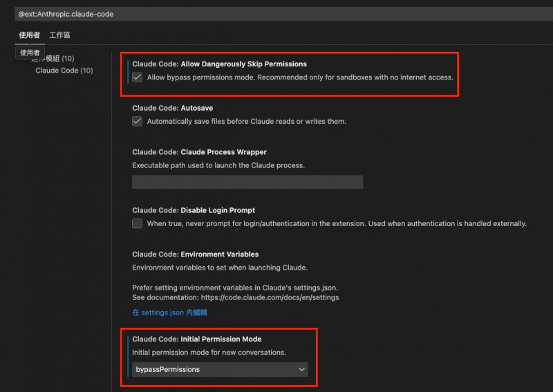The height and width of the screenshot is (392, 553).
Task: Click the chevron arrow of Initial Permission Mode
Action: [301, 370]
